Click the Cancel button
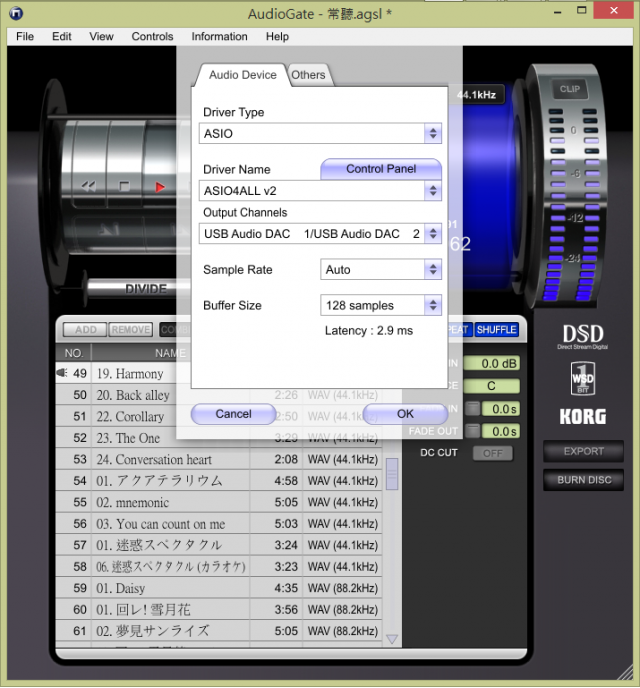 click(x=233, y=414)
